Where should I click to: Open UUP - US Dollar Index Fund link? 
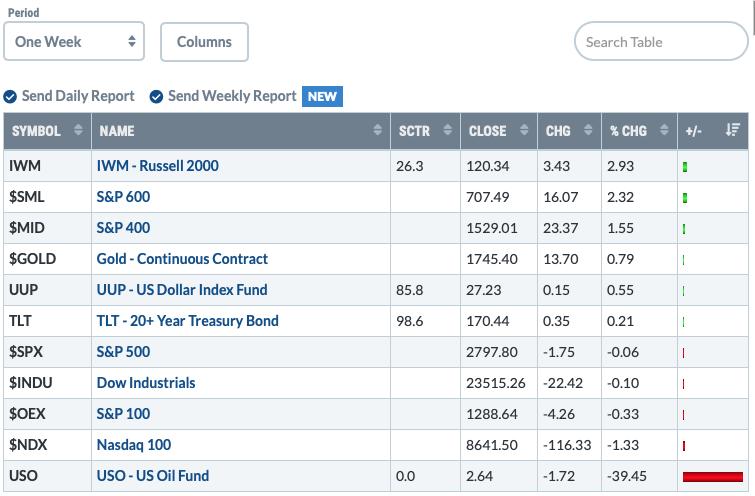tap(182, 289)
